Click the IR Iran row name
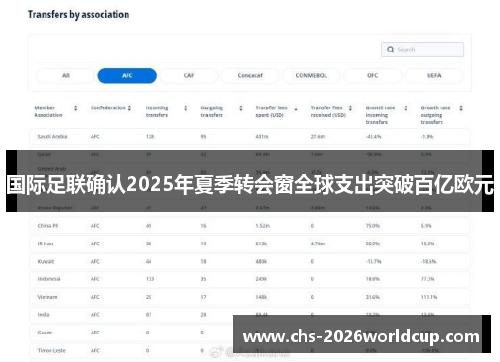The height and width of the screenshot is (362, 500). point(45,244)
